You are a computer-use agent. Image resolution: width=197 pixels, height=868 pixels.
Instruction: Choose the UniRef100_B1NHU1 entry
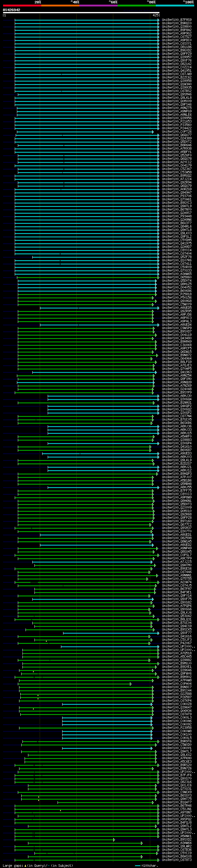(x=177, y=402)
